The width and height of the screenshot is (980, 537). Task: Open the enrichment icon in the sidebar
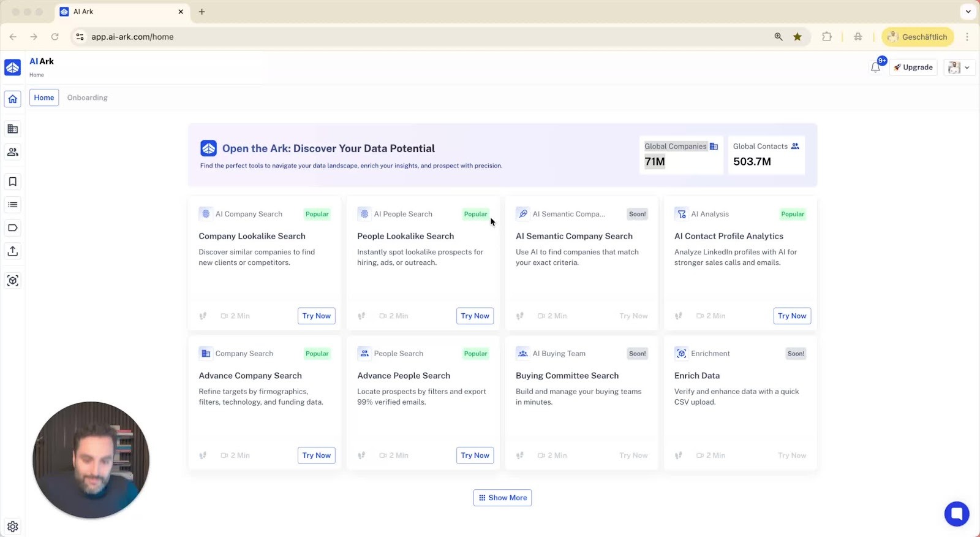pyautogui.click(x=13, y=281)
